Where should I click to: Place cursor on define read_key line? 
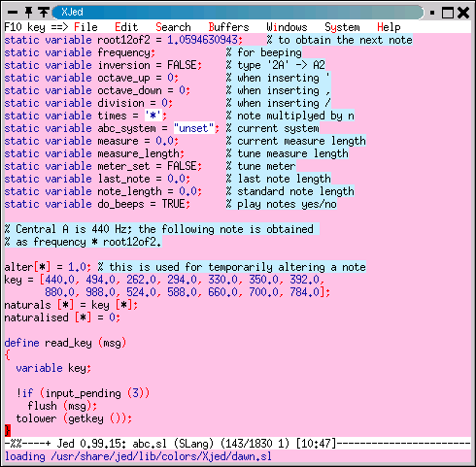click(65, 343)
